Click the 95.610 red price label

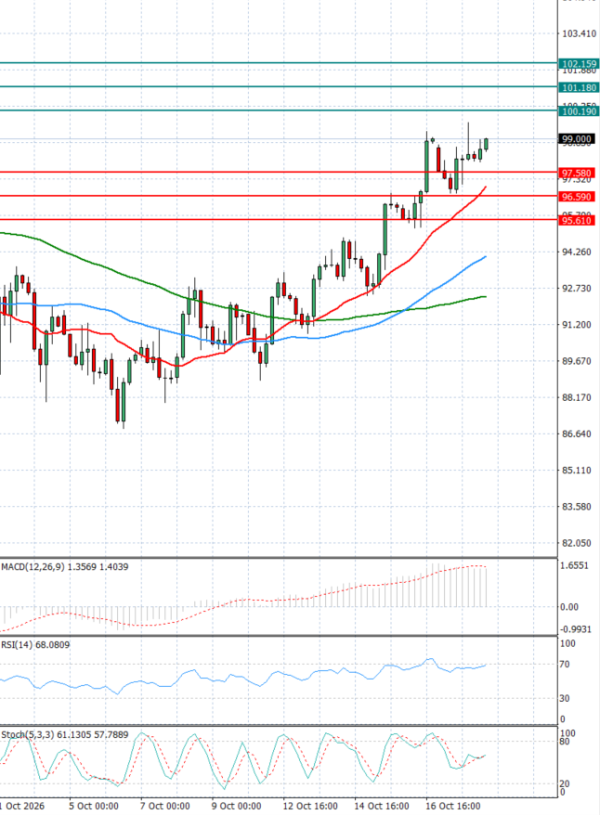point(577,220)
